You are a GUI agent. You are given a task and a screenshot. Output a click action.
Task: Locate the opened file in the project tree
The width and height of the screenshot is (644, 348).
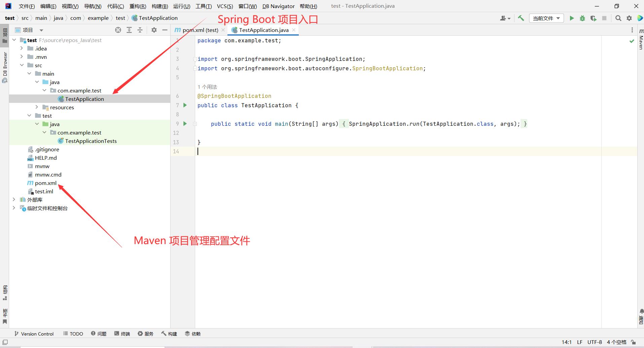pyautogui.click(x=118, y=30)
